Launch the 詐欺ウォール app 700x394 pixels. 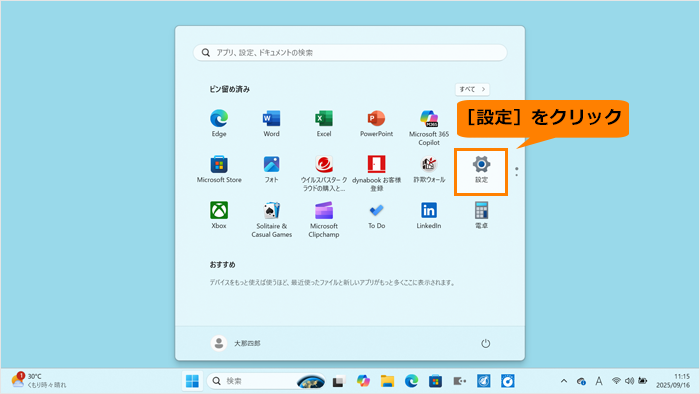[429, 170]
